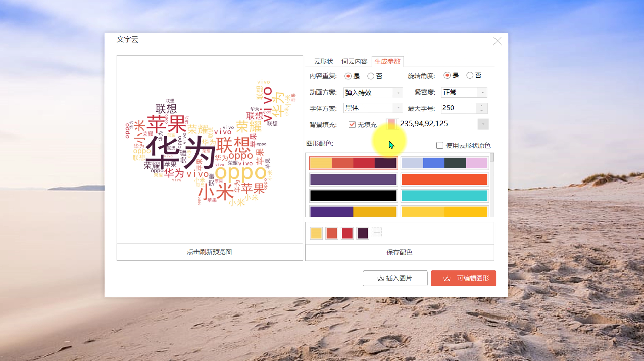This screenshot has width=644, height=361.
Task: Open the background fill color dropdown arrow
Action: click(483, 124)
